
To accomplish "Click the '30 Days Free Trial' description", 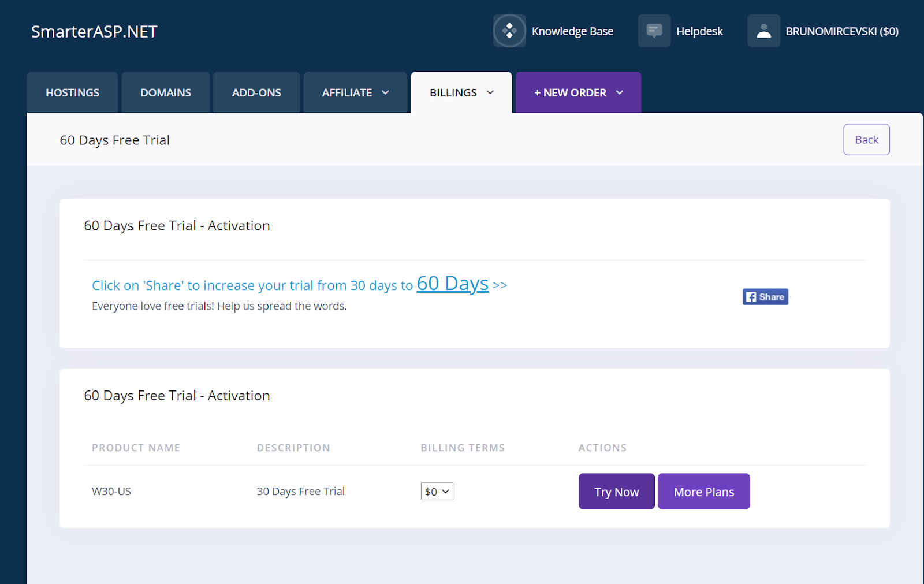I will (x=301, y=492).
